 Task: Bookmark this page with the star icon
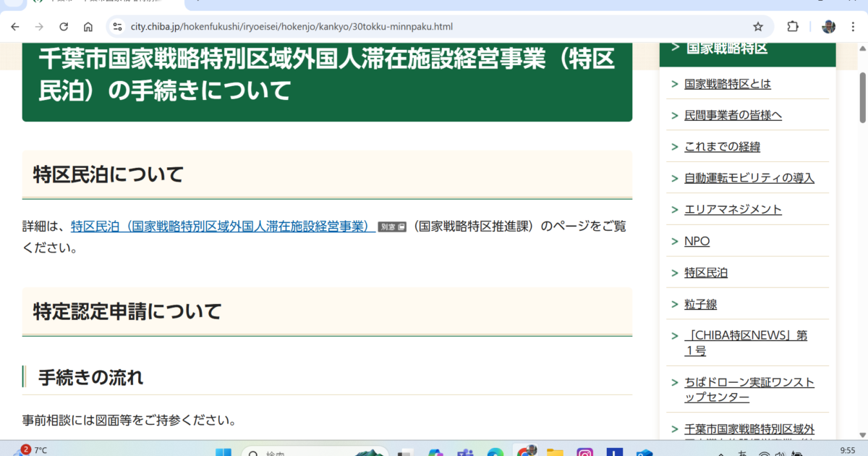(758, 27)
